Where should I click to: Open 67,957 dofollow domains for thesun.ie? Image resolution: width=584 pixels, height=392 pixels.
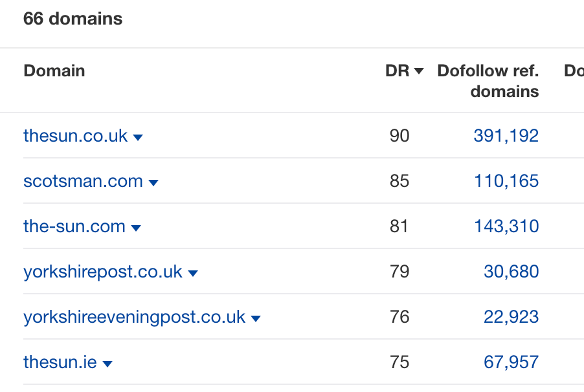[x=511, y=362]
